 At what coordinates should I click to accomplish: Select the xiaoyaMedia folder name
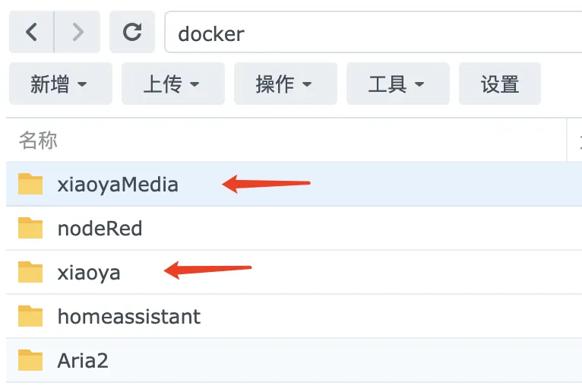(x=118, y=184)
